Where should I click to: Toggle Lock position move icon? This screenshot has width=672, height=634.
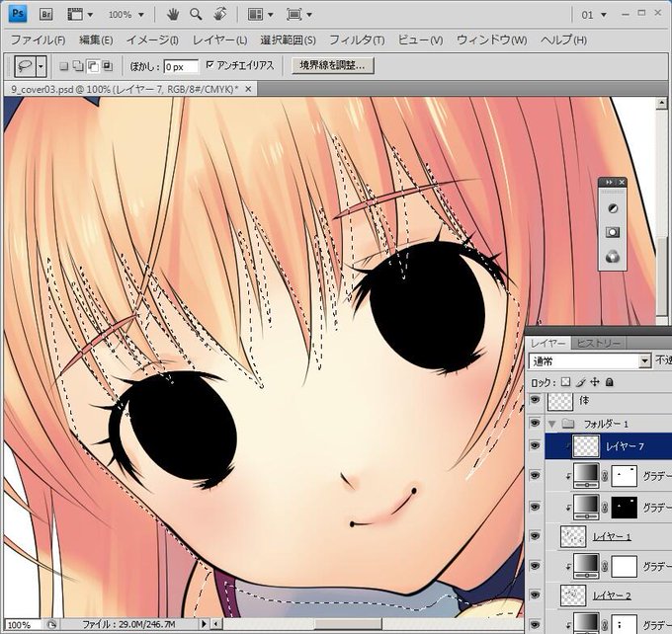click(x=595, y=382)
